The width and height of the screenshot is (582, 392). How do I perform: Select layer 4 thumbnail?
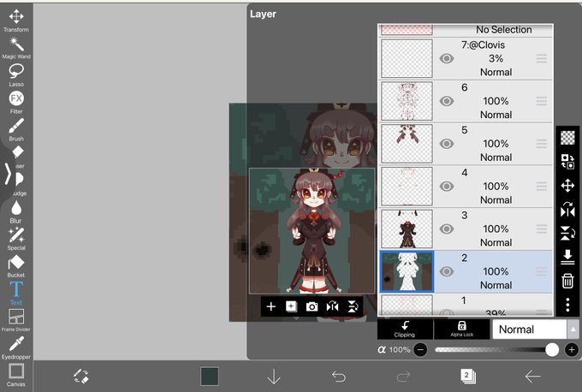click(407, 187)
